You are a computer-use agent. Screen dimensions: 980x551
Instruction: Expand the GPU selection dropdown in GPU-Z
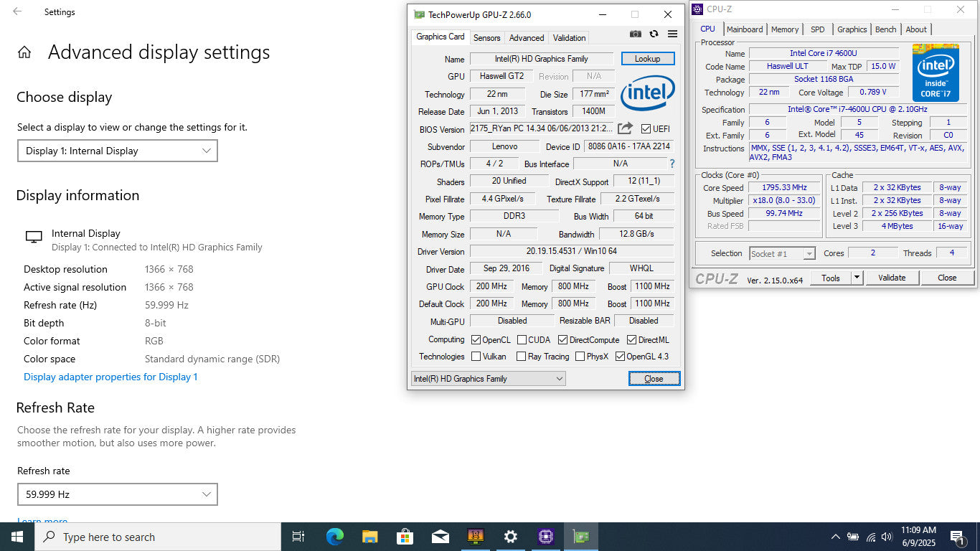pyautogui.click(x=489, y=379)
